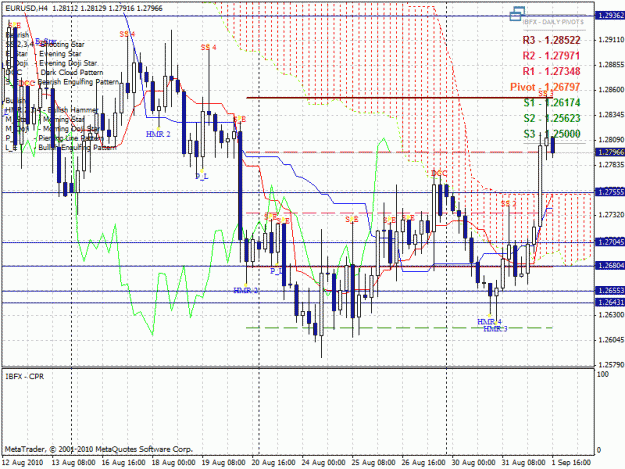Viewport: 625px width, 469px height.
Task: Click the 1 Sep 16:00 time label
Action: point(571,462)
